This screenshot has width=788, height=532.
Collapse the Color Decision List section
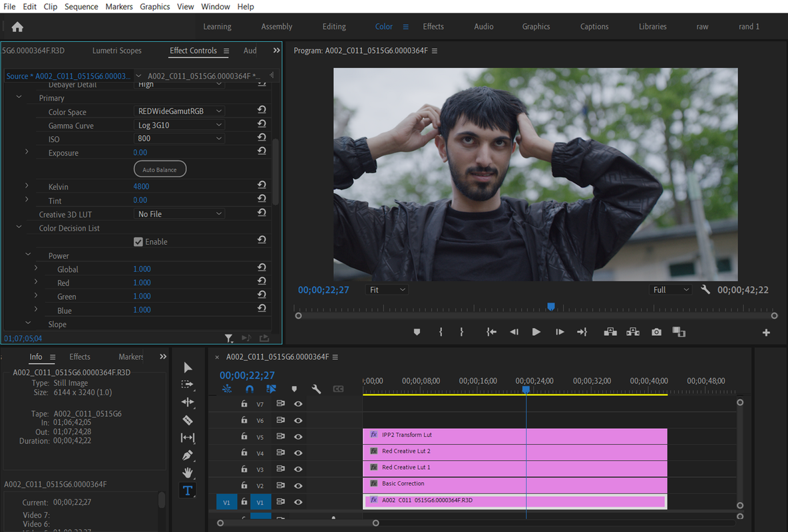[19, 227]
